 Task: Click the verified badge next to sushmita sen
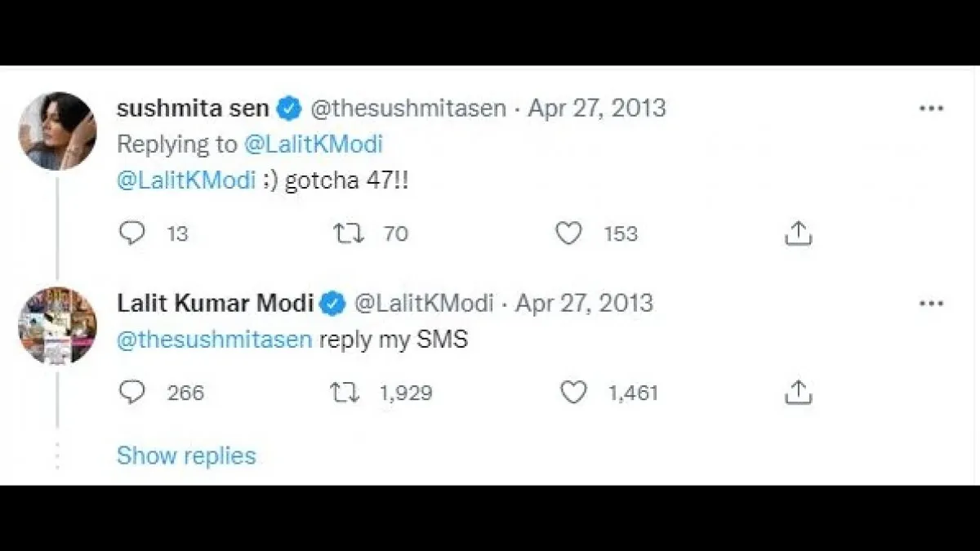(x=287, y=106)
